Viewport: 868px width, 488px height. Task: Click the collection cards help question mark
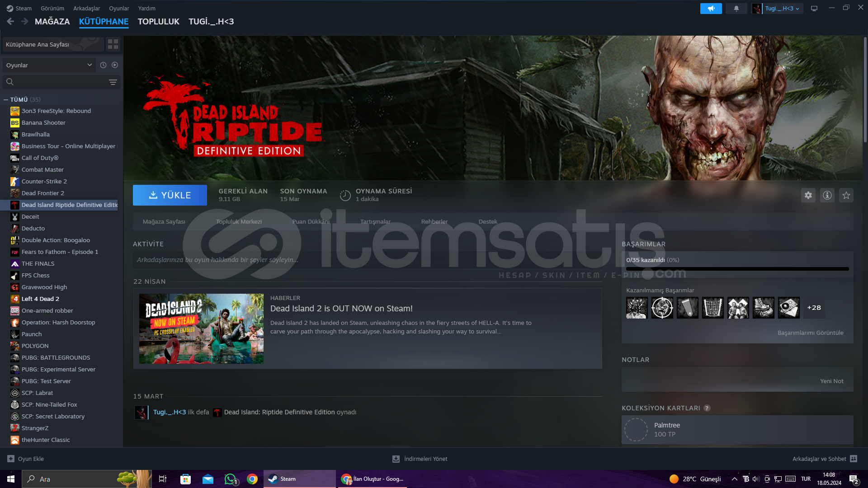[x=707, y=408]
